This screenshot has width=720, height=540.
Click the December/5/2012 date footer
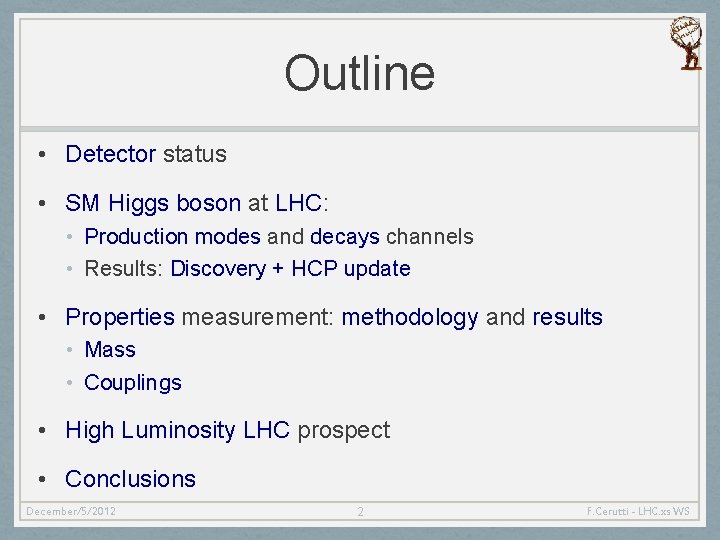click(71, 511)
